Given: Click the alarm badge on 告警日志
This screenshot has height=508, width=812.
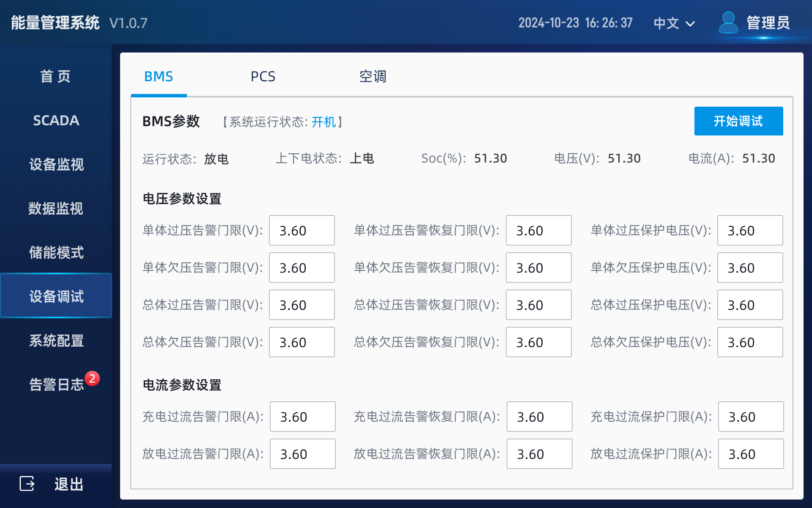Looking at the screenshot, I should (x=92, y=379).
